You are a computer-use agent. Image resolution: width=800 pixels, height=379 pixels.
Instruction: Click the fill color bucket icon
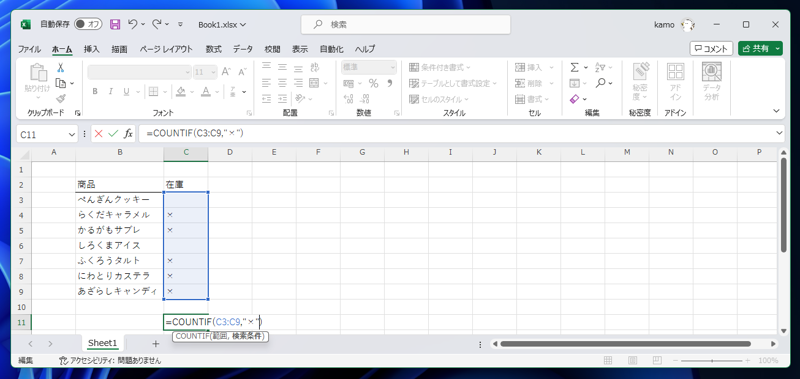click(x=180, y=92)
